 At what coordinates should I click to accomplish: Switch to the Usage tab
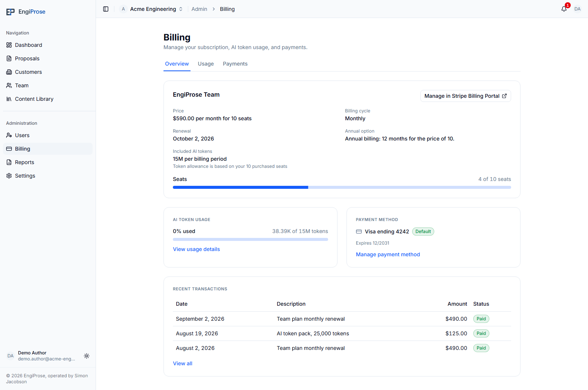[206, 64]
